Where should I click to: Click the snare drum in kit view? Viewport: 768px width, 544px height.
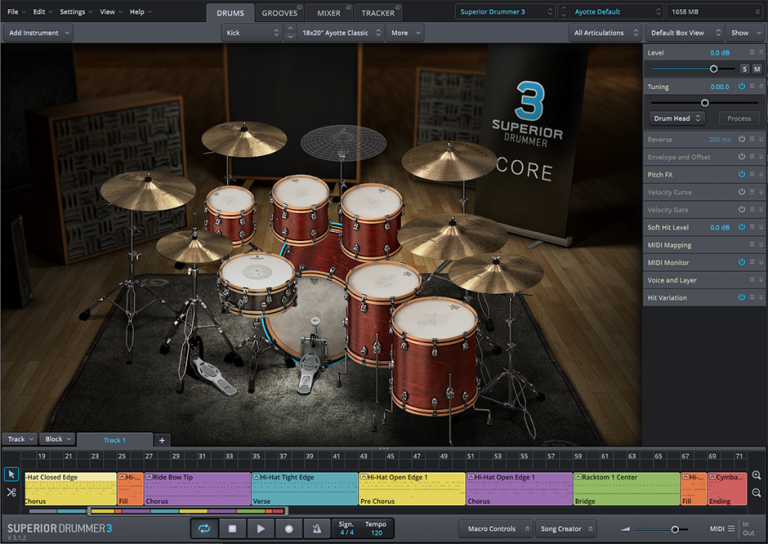tap(257, 283)
